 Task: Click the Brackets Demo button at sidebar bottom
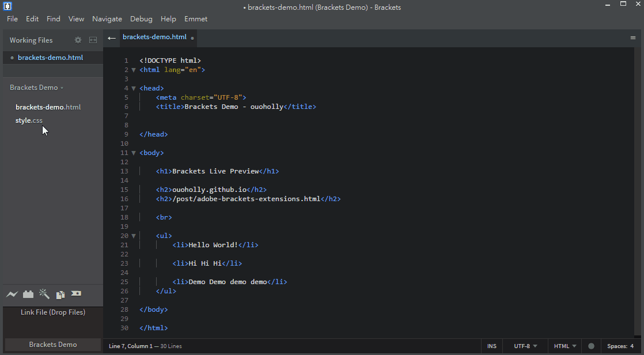[x=53, y=345]
